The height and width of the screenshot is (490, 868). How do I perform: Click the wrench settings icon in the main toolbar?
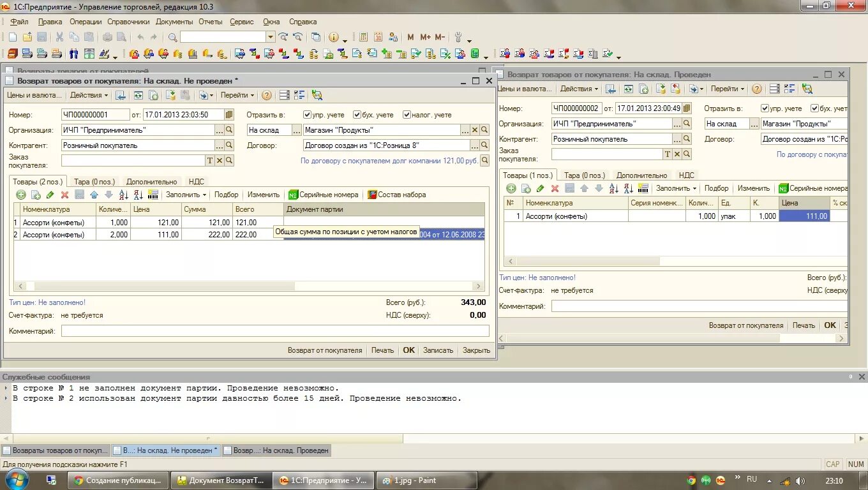(458, 37)
